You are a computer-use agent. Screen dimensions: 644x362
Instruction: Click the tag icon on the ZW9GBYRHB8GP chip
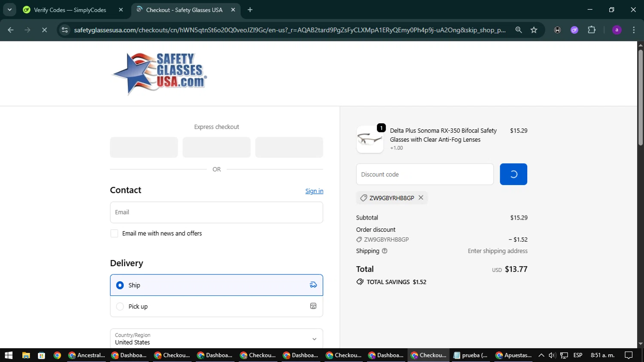364,198
